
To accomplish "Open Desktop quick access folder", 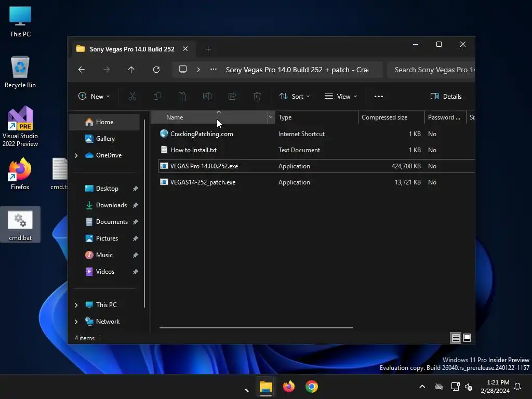I will [x=107, y=189].
